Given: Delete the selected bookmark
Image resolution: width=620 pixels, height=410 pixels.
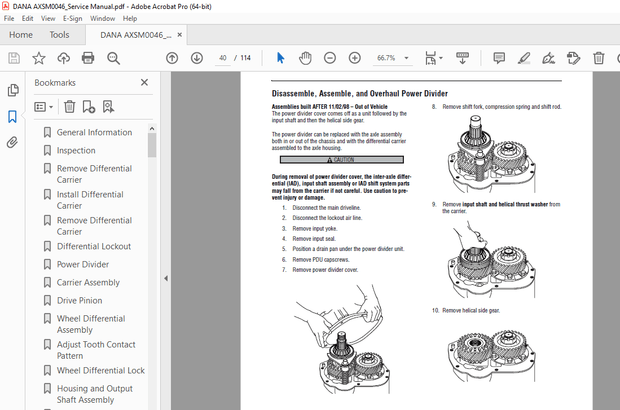Looking at the screenshot, I should click(x=70, y=107).
